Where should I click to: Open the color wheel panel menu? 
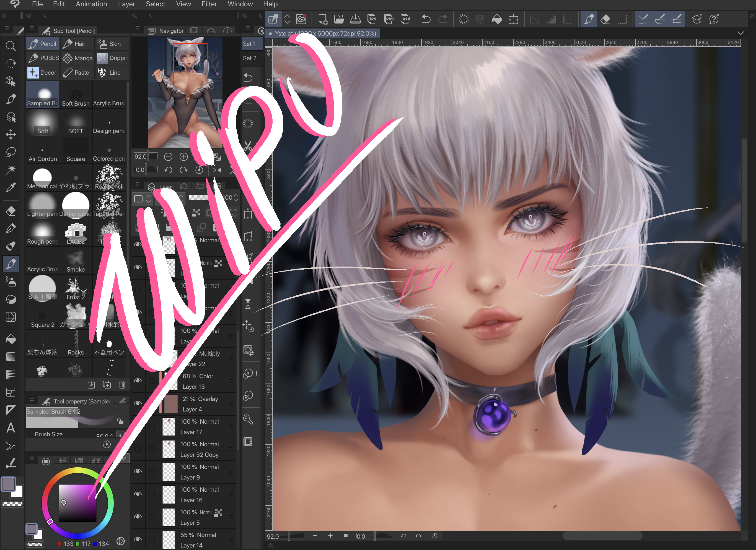coord(32,459)
